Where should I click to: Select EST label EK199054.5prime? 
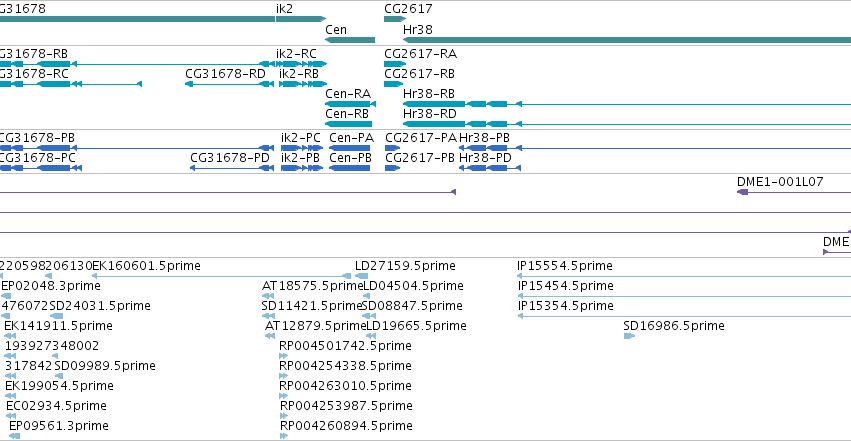coord(59,386)
